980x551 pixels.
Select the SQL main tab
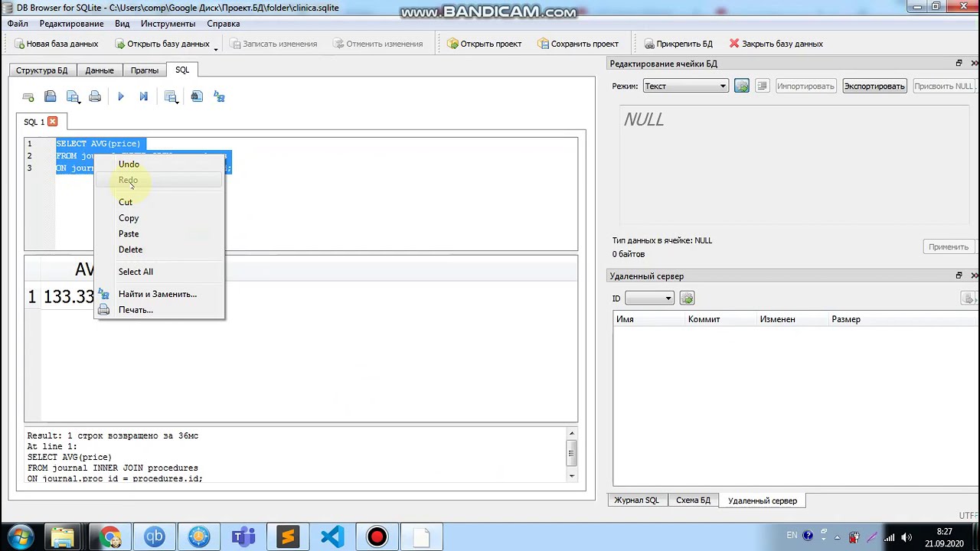click(x=182, y=70)
